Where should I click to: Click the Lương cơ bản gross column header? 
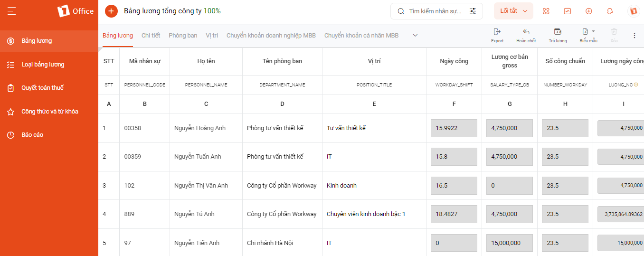(x=510, y=61)
